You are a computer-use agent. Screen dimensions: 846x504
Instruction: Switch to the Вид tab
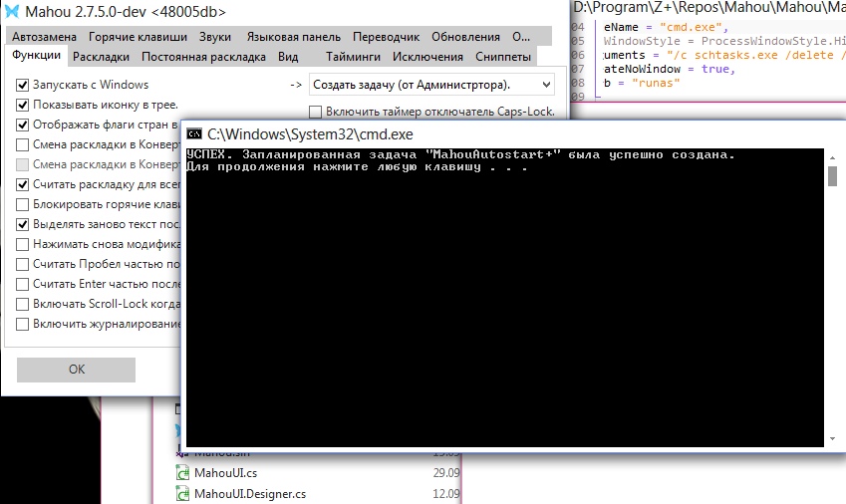288,57
